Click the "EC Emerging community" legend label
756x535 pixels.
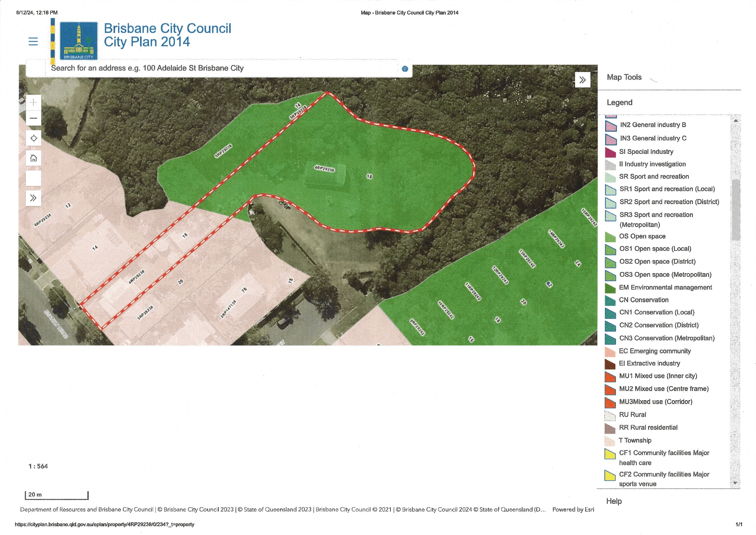click(x=655, y=351)
